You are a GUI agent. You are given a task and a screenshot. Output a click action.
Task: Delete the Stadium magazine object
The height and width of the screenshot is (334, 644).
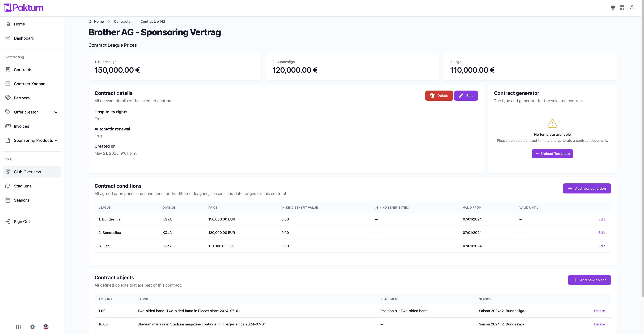pos(599,324)
